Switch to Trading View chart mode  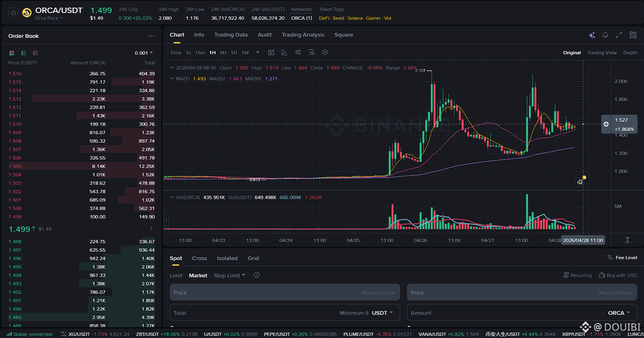coord(602,53)
